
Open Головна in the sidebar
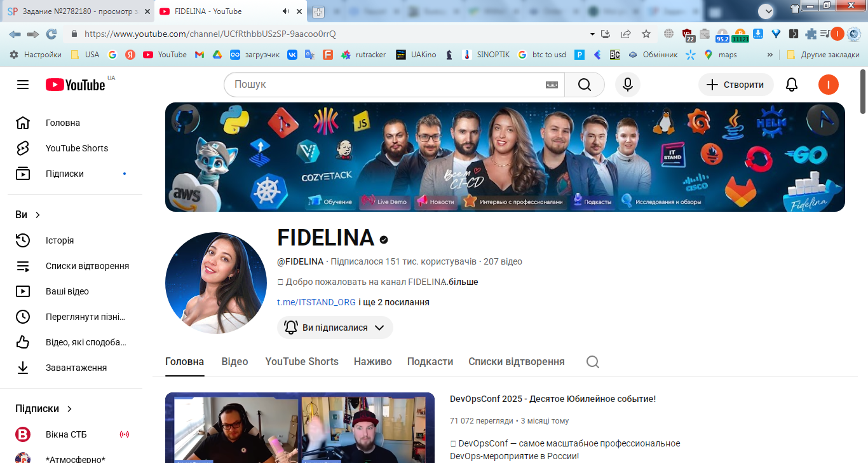pyautogui.click(x=75, y=123)
